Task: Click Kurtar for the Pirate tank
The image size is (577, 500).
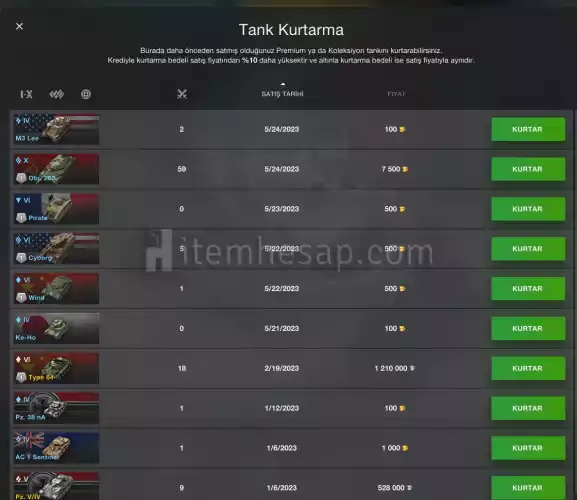Action: tap(528, 209)
